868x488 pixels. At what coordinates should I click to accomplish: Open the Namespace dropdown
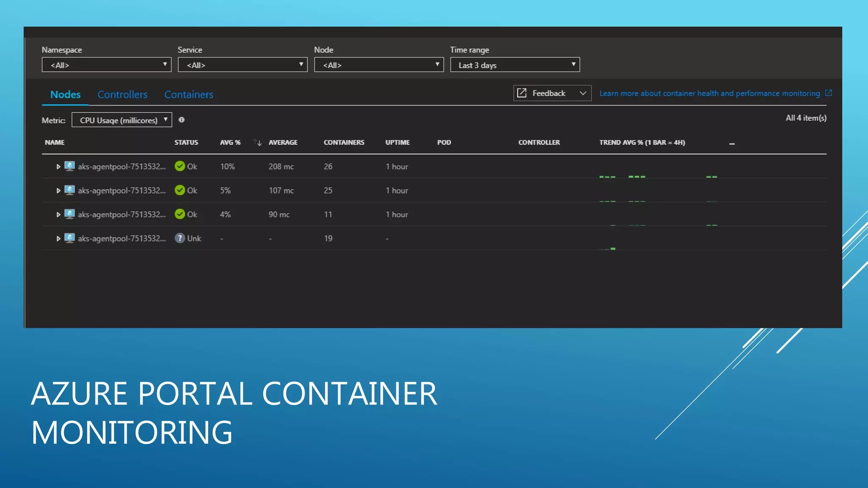(x=106, y=65)
